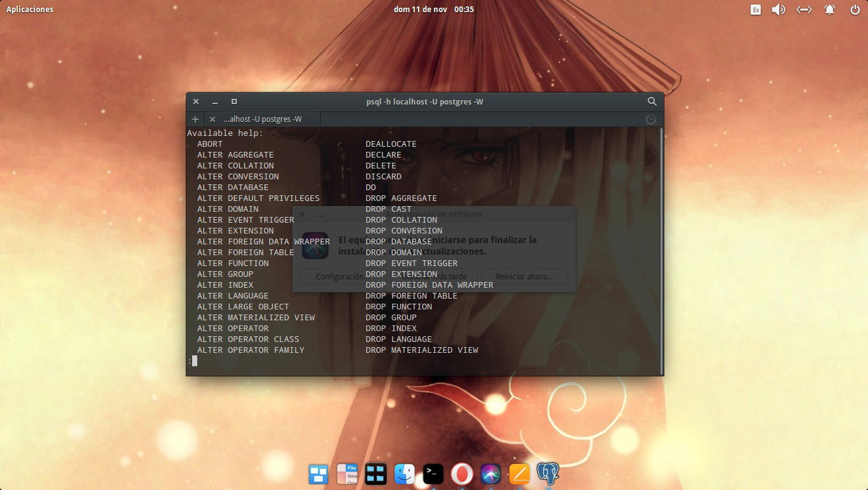
Task: Open the dark folders grid dock icon
Action: tap(376, 474)
